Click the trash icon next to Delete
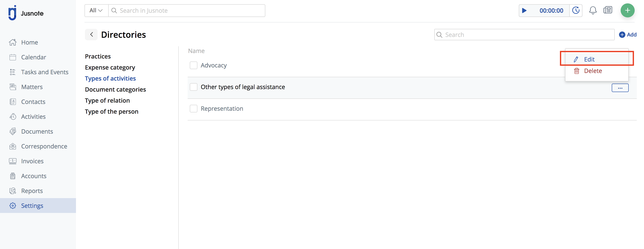The width and height of the screenshot is (644, 249). 577,71
